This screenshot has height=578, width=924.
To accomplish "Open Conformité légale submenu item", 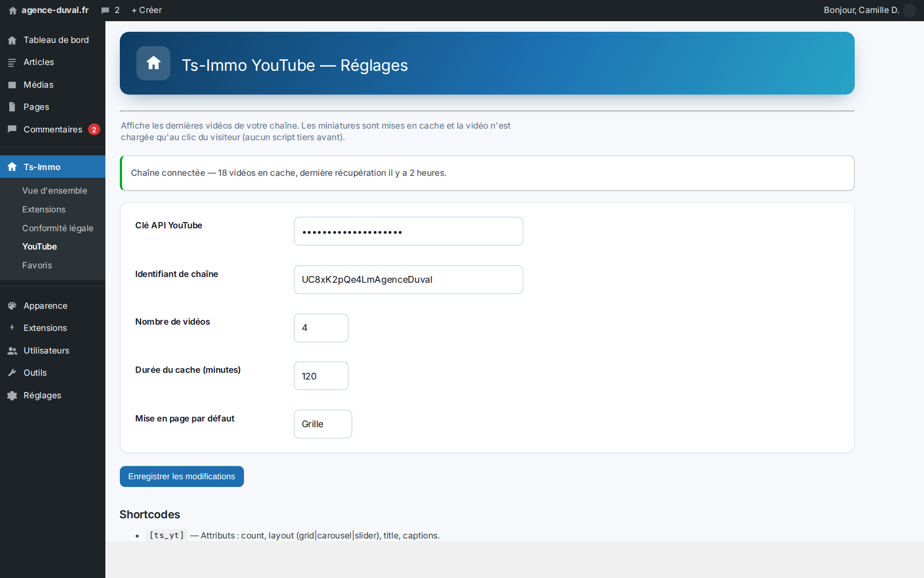I will [x=58, y=228].
